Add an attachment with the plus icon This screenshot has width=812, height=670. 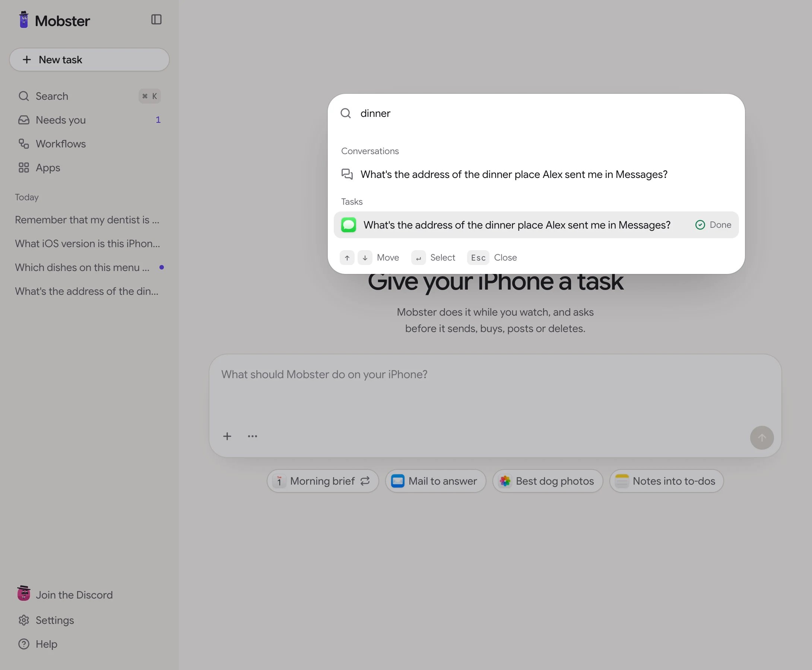tap(227, 436)
